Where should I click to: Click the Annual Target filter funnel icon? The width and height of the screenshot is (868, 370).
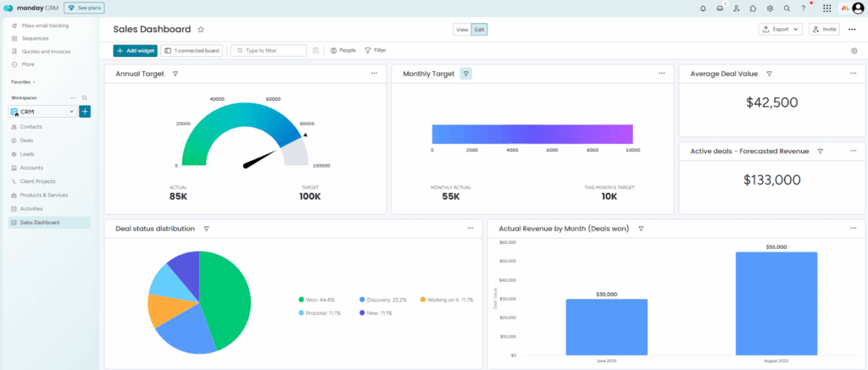click(x=175, y=74)
